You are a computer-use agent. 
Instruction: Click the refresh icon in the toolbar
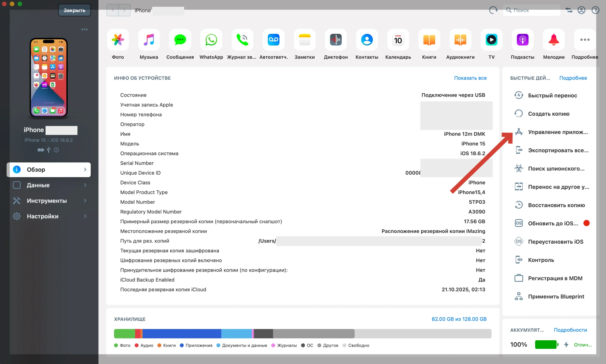pos(493,10)
